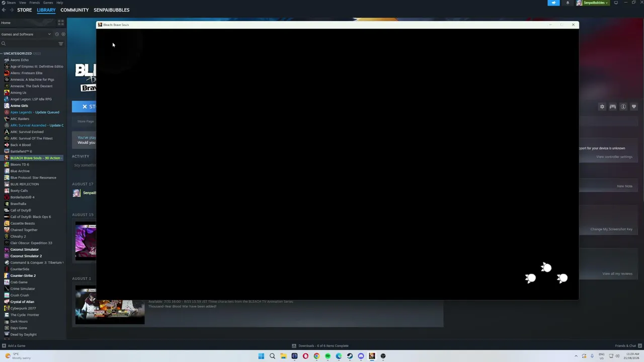Screen dimensions: 644x362
Task: Open the SENPAIBUBBLES profile tab
Action: pyautogui.click(x=111, y=10)
